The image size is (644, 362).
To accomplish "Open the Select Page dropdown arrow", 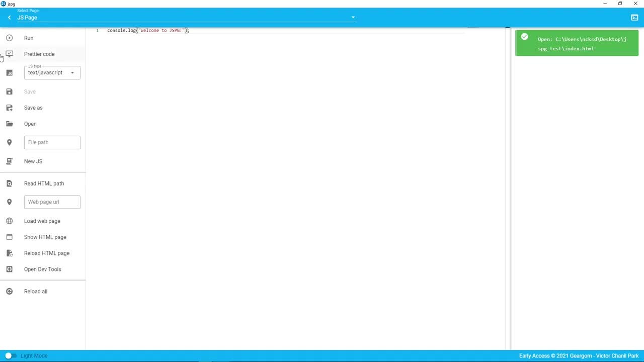I will (353, 18).
